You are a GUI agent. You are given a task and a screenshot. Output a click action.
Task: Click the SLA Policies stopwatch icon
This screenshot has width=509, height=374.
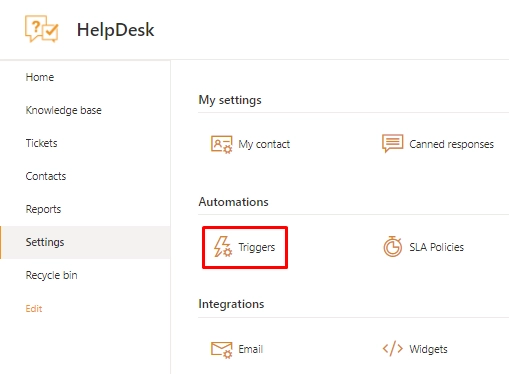pos(393,247)
